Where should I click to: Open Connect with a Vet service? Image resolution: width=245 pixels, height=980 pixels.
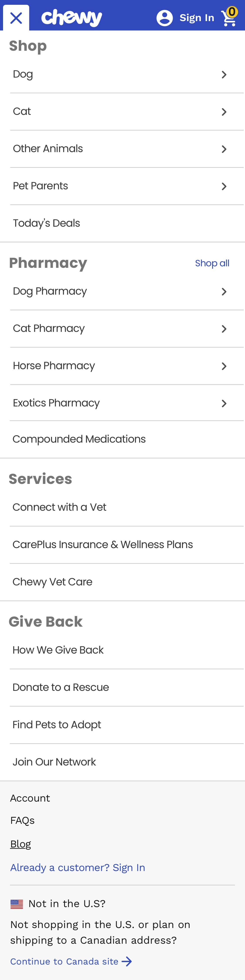(x=59, y=507)
